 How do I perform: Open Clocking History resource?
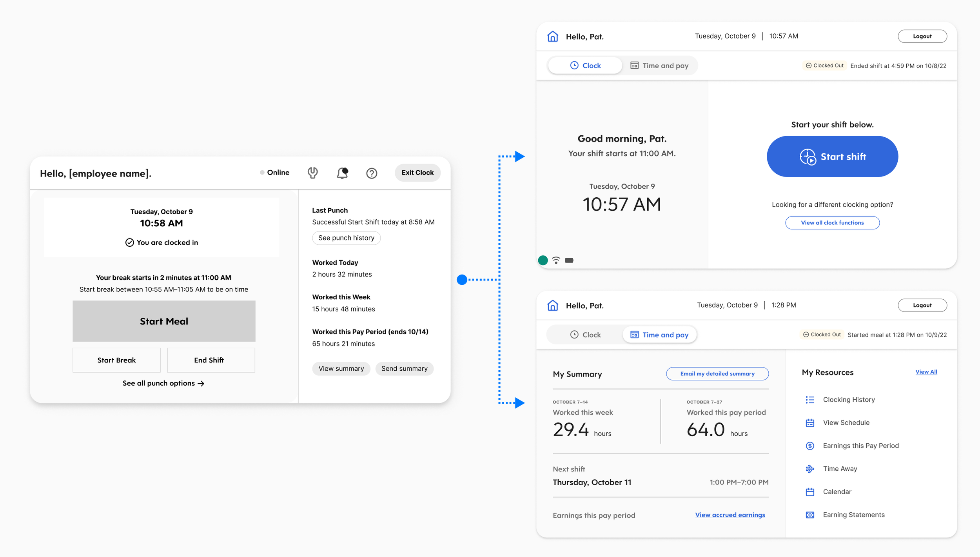click(849, 400)
